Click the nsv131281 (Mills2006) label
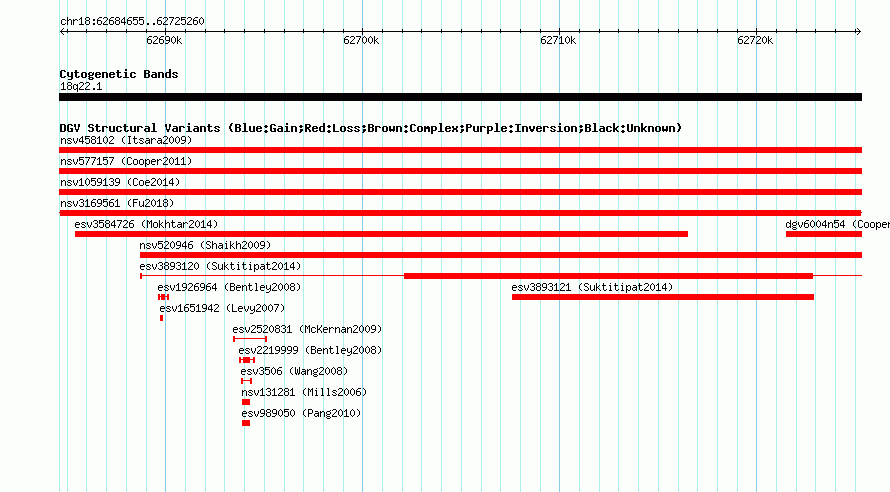This screenshot has height=492, width=890. (304, 392)
